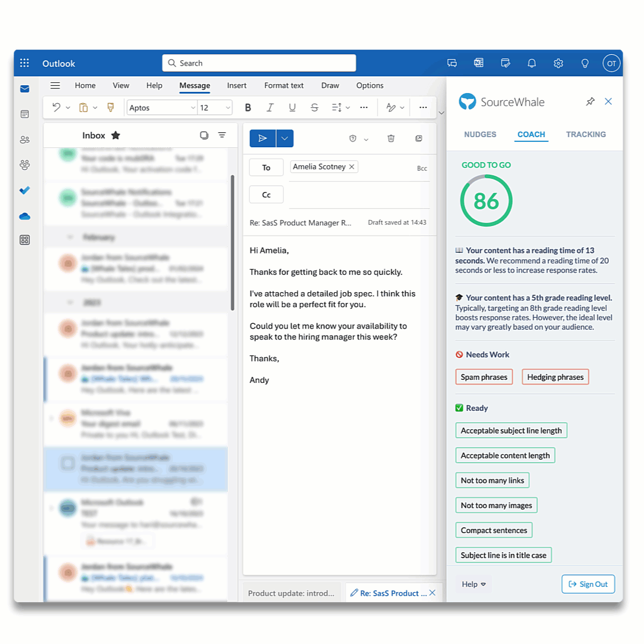The width and height of the screenshot is (644, 644).
Task: Open the Aptos font dropdown
Action: [x=162, y=107]
